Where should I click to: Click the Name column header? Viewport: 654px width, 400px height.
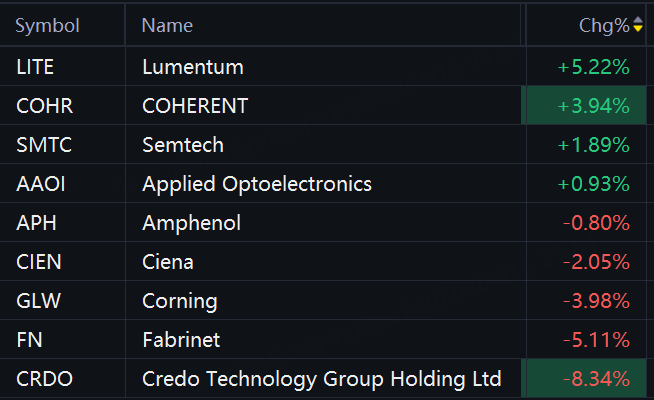[x=167, y=25]
